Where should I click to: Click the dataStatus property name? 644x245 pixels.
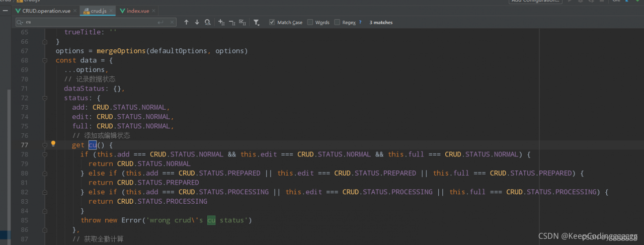click(x=84, y=89)
